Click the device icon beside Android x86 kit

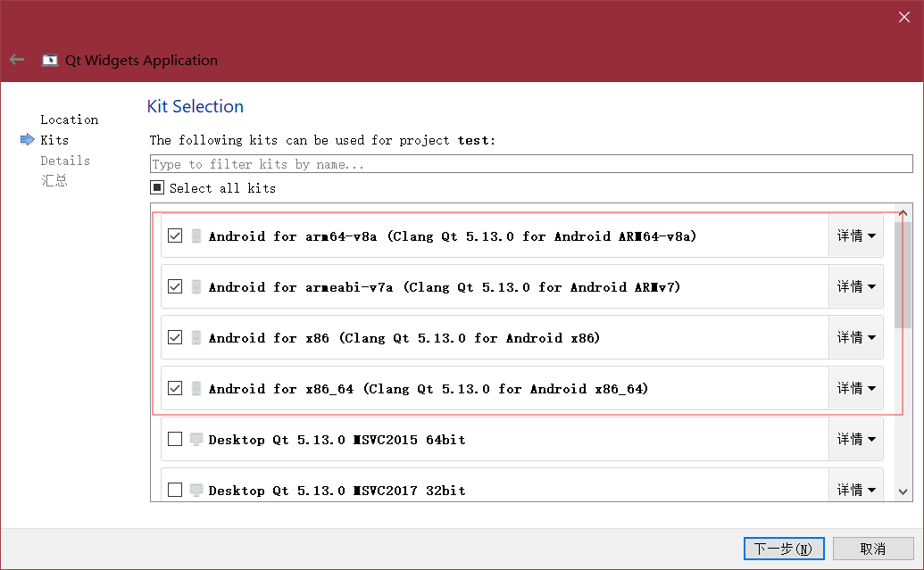point(196,337)
